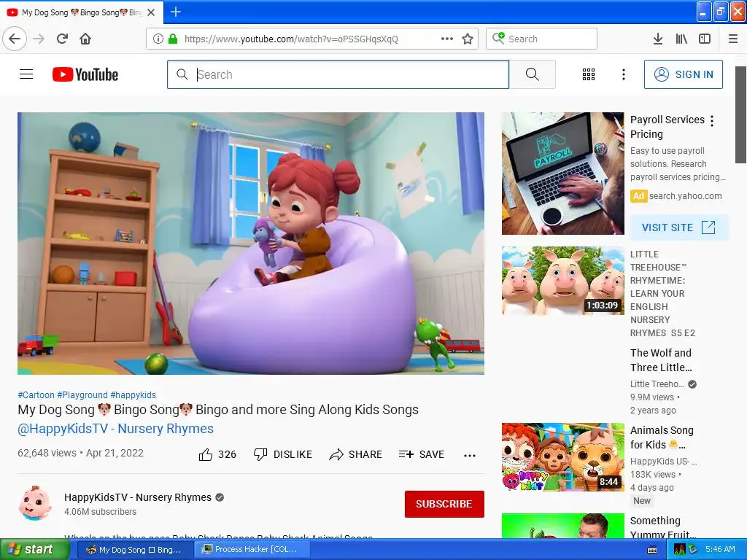Image resolution: width=747 pixels, height=560 pixels.
Task: Open Firefox downloads panel
Action: [657, 39]
